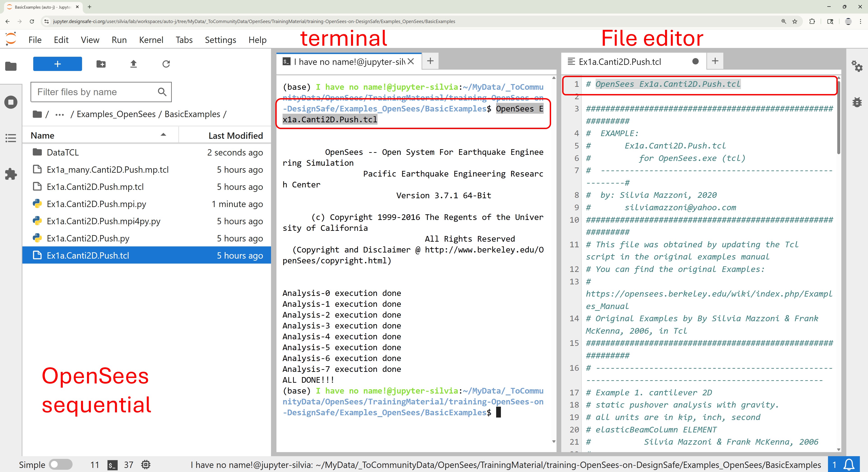Screen dimensions: 868x472
Task: Open the property inspector gears icon
Action: click(x=856, y=66)
